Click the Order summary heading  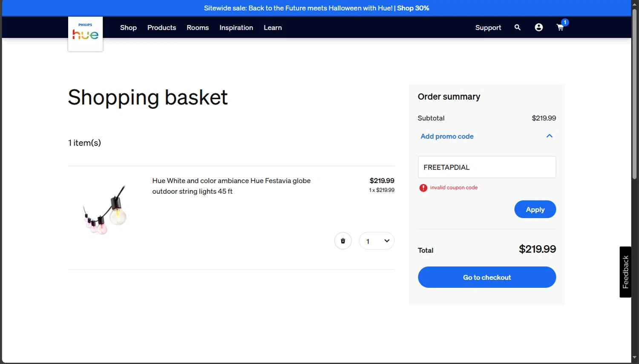pos(449,97)
